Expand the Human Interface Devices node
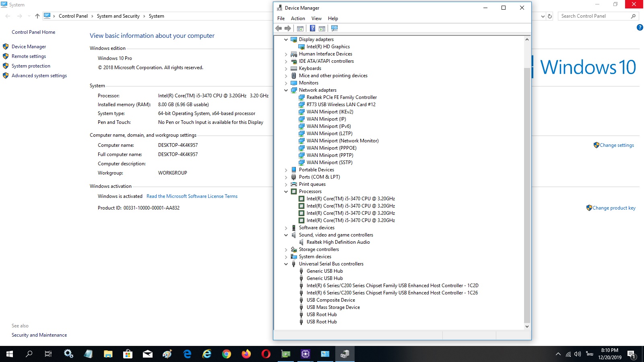Image resolution: width=644 pixels, height=362 pixels. point(286,54)
